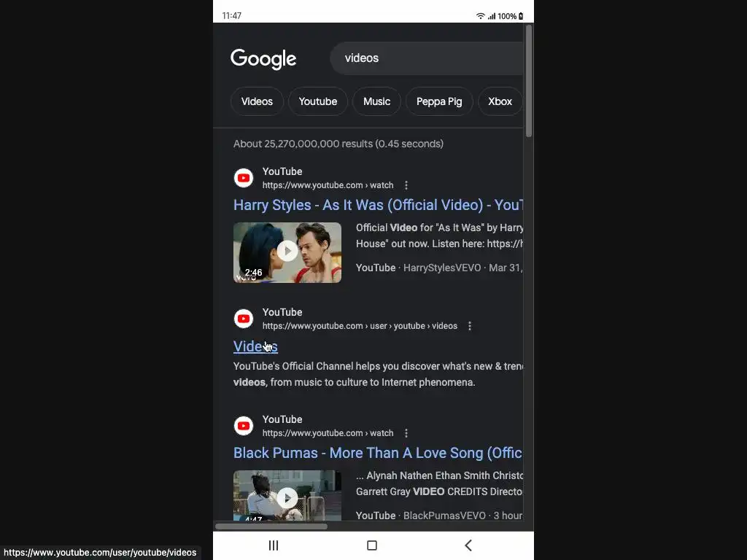Click the results count text
This screenshot has height=560, width=747.
pos(338,144)
